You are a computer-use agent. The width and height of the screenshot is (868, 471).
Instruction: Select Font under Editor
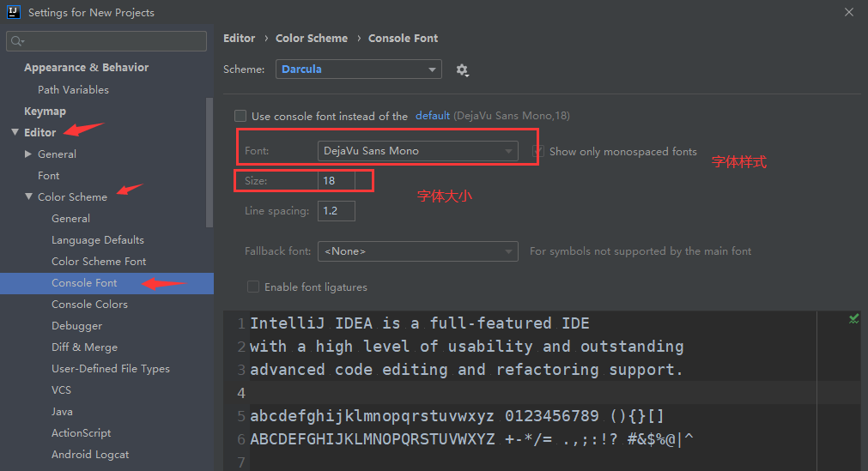pyautogui.click(x=49, y=176)
